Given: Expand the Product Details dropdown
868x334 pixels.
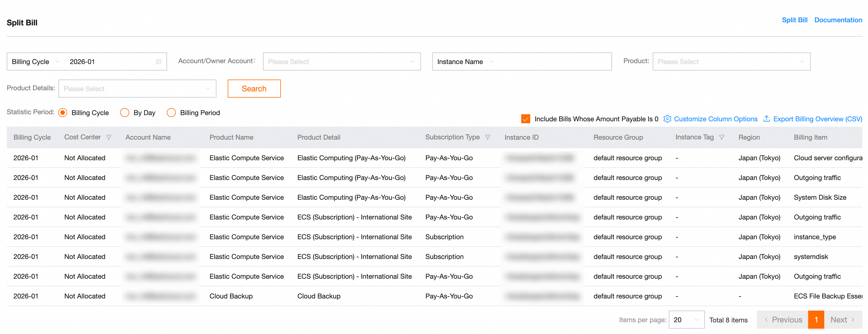Looking at the screenshot, I should [x=137, y=89].
